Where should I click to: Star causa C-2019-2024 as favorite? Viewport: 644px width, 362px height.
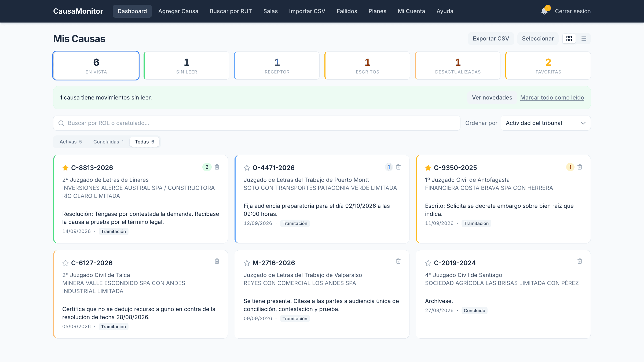pos(428,263)
